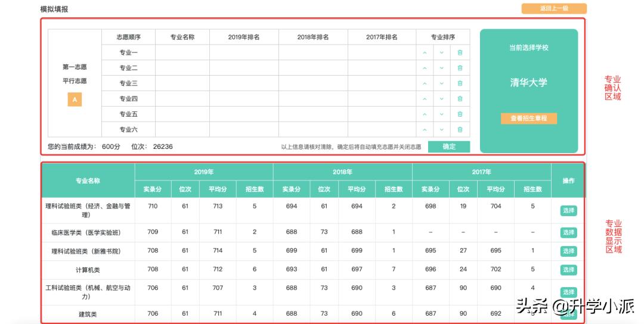Click the 志愿顺序 column header

pyautogui.click(x=129, y=37)
